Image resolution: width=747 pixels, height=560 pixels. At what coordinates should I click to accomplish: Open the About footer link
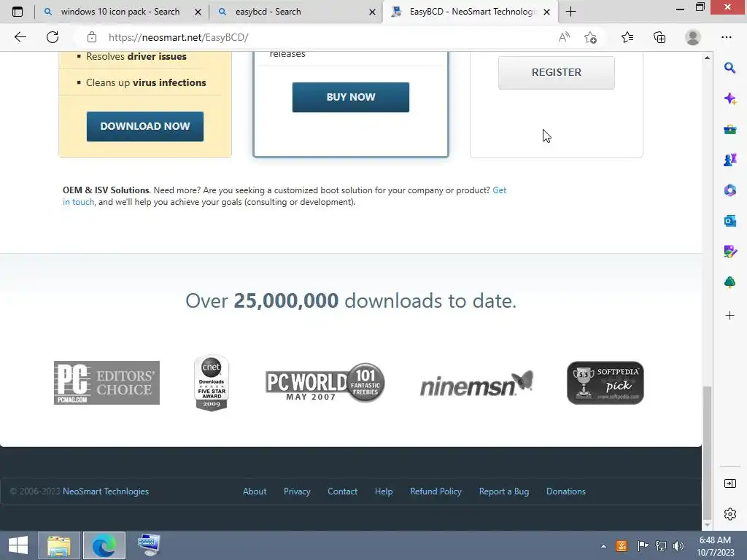255,491
